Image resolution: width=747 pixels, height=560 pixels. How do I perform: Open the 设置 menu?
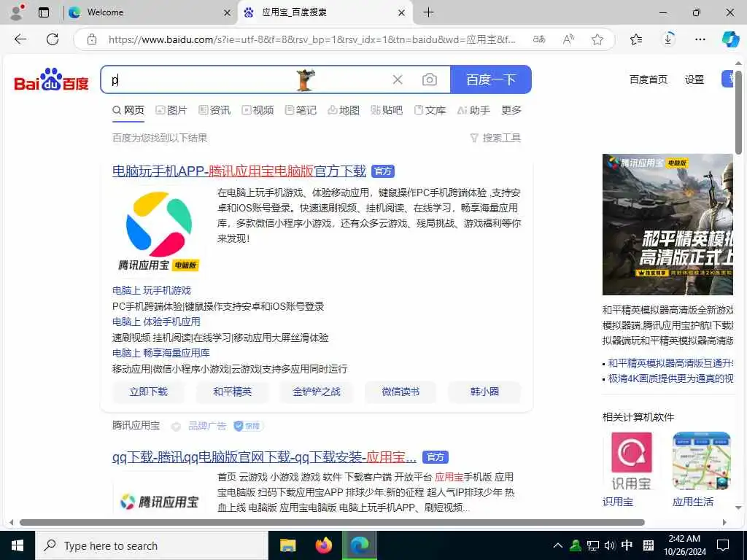(694, 79)
